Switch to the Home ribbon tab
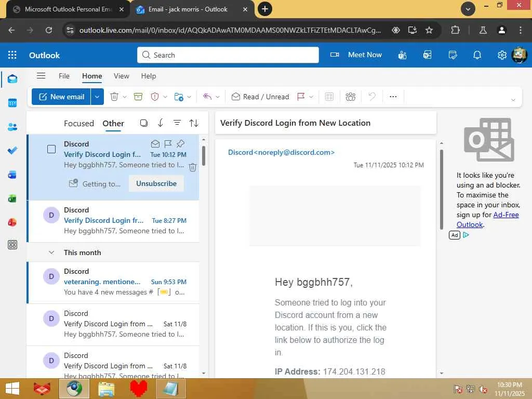Screen dimensions: 532x399 (92, 76)
